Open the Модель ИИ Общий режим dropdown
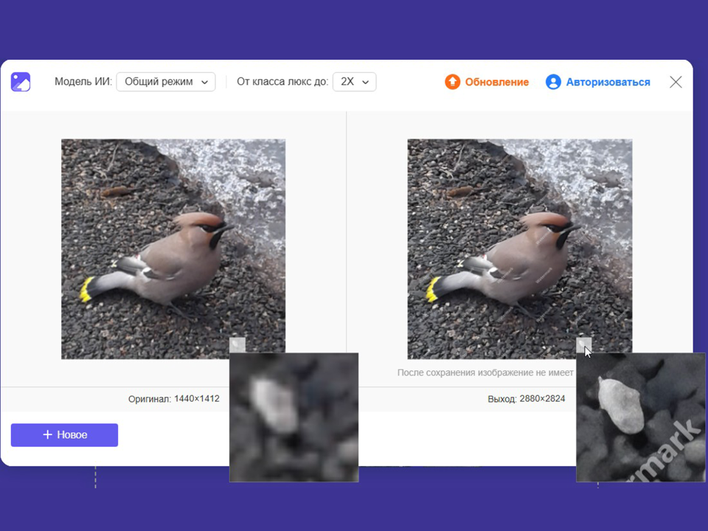Screen dimensions: 708x531 coord(166,82)
